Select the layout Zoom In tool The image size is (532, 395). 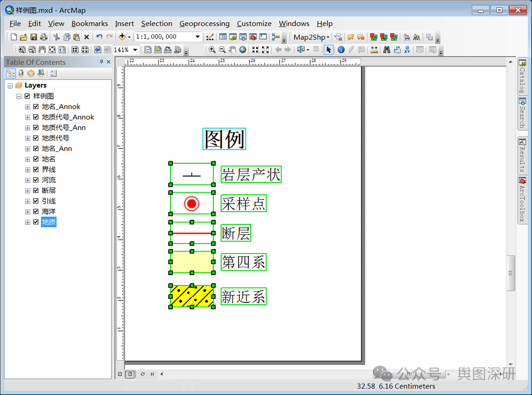22,50
